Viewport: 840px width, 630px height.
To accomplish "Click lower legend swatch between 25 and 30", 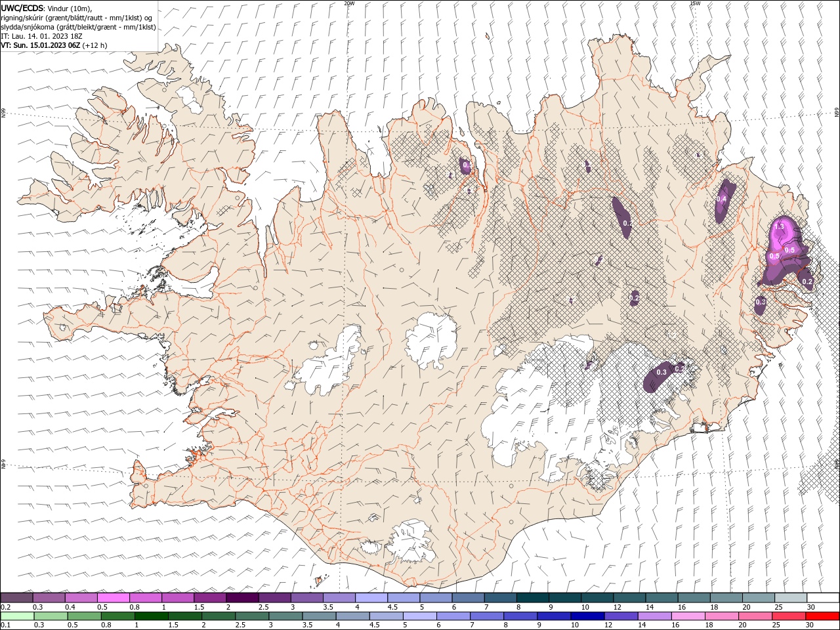I will 787,616.
